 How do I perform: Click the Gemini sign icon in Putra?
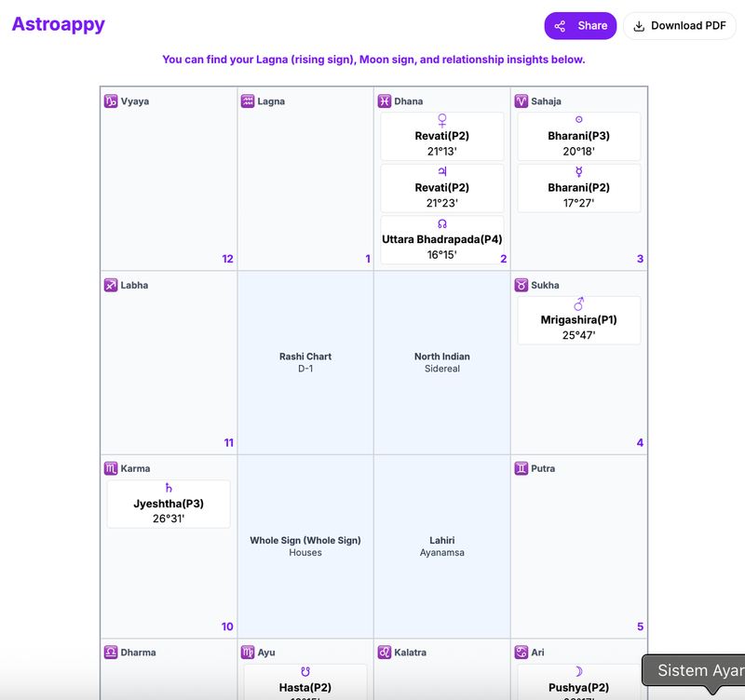521,469
